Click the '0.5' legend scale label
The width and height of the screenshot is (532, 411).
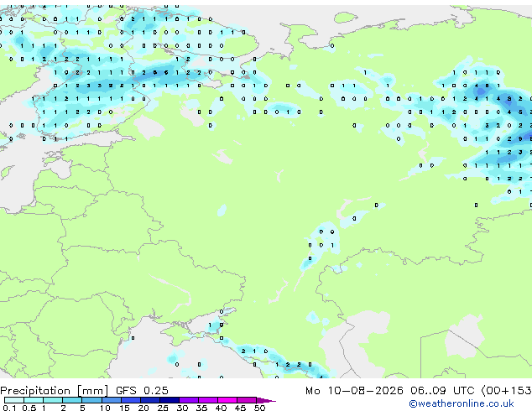[29, 408]
